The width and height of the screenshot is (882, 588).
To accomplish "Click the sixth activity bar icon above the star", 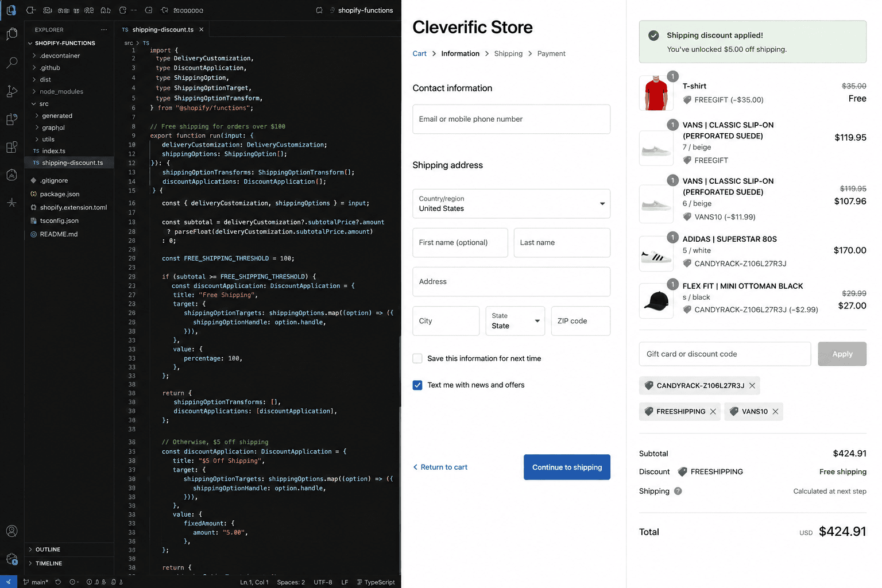I will click(x=11, y=175).
